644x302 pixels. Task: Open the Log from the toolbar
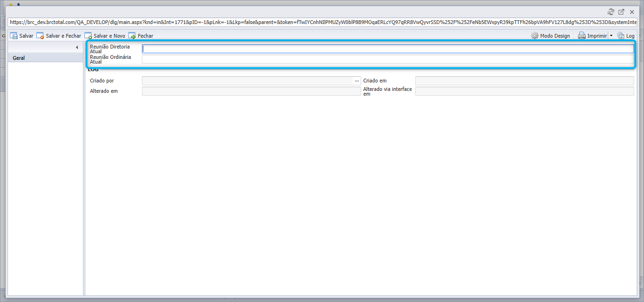[626, 36]
